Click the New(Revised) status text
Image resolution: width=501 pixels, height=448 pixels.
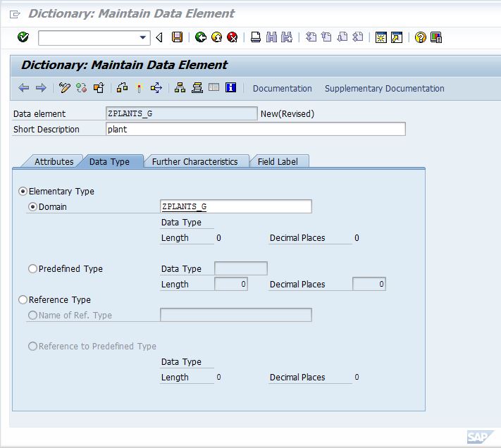click(287, 114)
